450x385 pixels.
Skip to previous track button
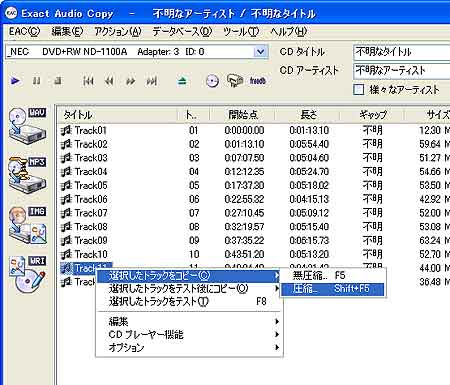(x=88, y=81)
